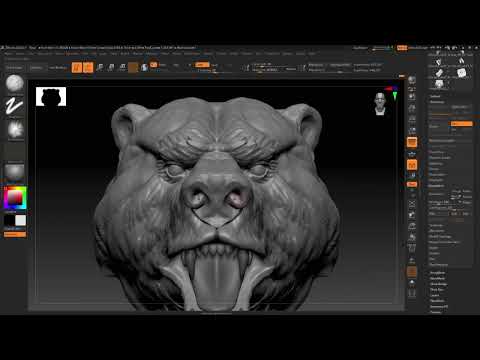Pick a hue in the color picker square

15,198
